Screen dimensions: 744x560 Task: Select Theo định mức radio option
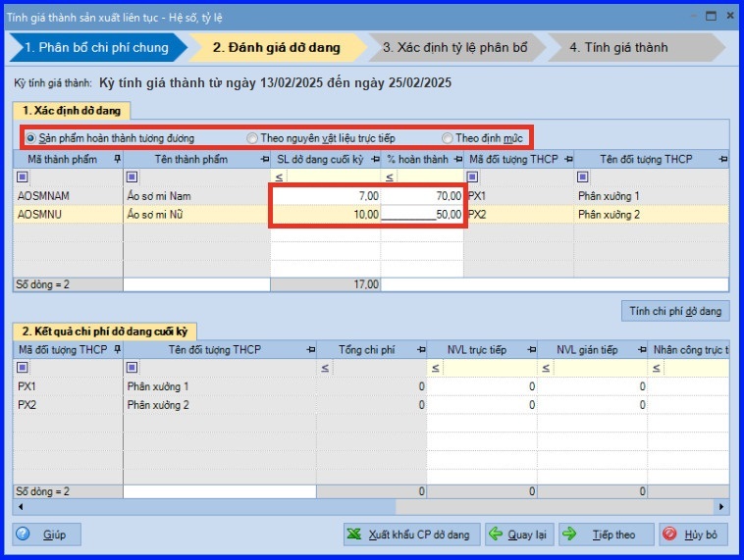click(x=448, y=137)
